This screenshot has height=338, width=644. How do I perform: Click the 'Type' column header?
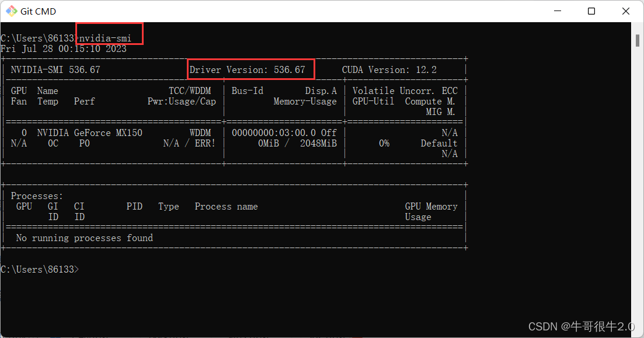168,207
